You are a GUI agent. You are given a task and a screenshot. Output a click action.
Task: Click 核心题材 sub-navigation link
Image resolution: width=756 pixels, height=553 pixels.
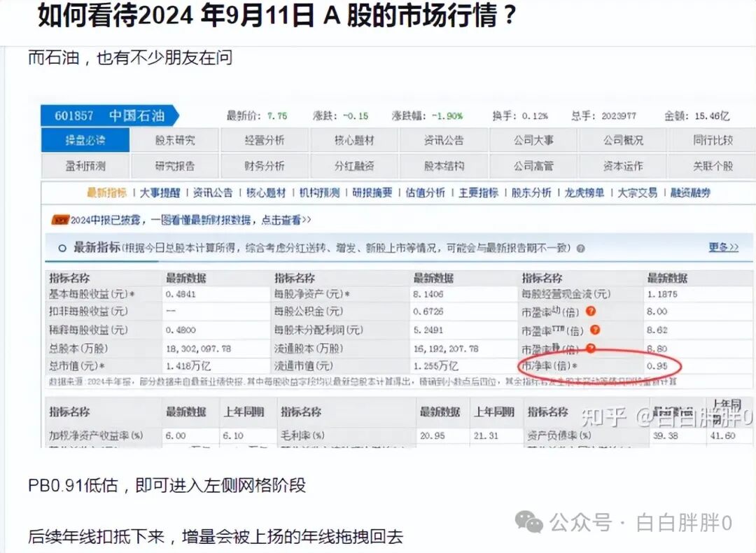pyautogui.click(x=266, y=193)
